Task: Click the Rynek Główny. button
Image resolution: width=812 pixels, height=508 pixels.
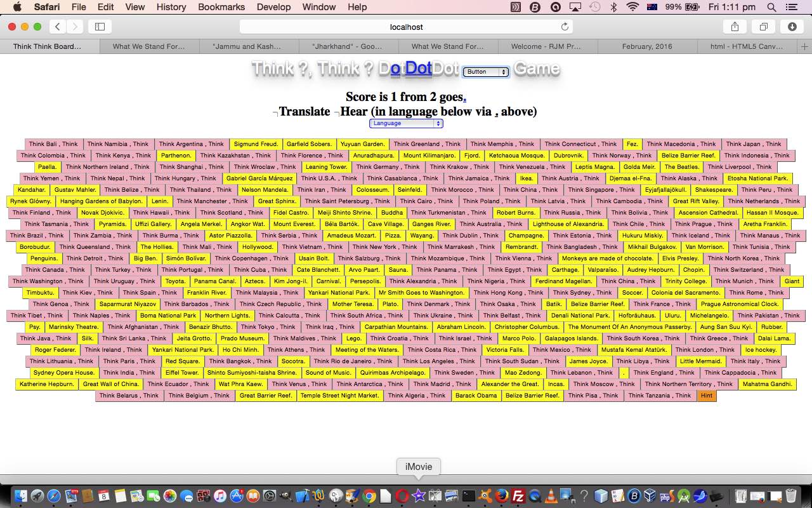Action: (x=30, y=201)
